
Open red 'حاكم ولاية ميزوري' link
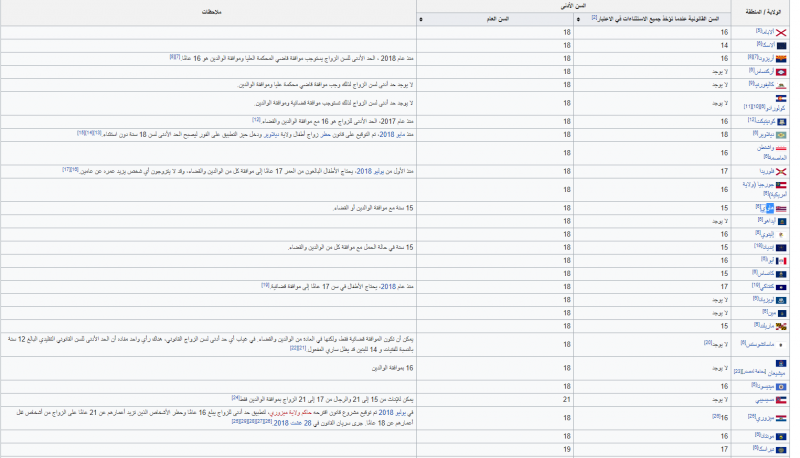[x=290, y=413]
